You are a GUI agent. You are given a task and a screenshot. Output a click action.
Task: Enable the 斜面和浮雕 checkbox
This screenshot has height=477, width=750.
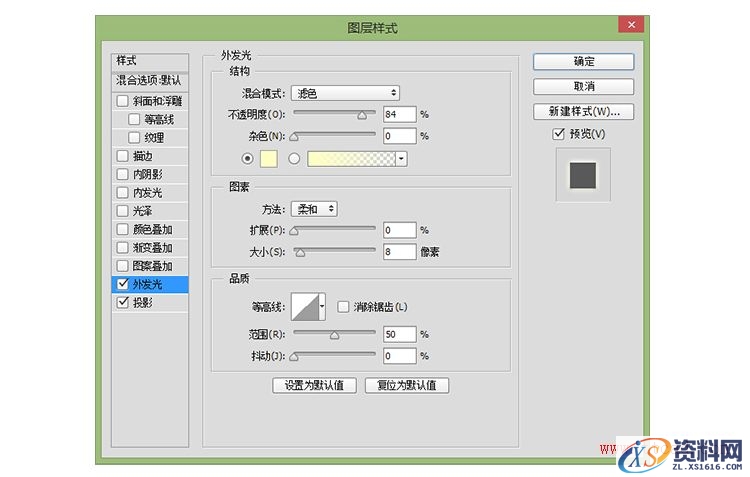[122, 101]
